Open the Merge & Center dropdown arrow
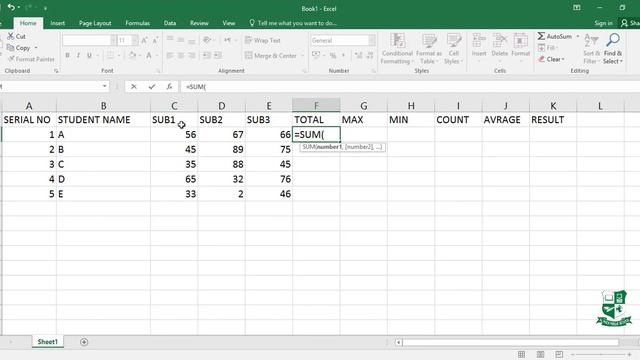 coord(302,56)
